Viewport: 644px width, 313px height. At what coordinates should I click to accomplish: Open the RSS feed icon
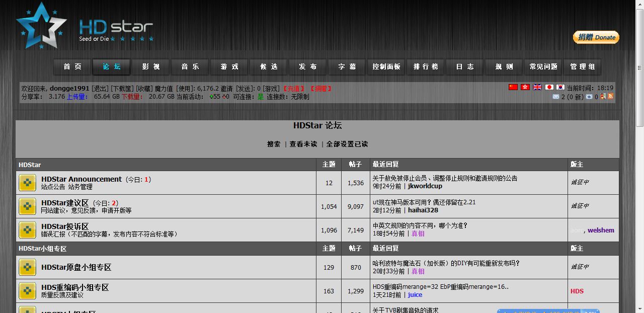[611, 97]
